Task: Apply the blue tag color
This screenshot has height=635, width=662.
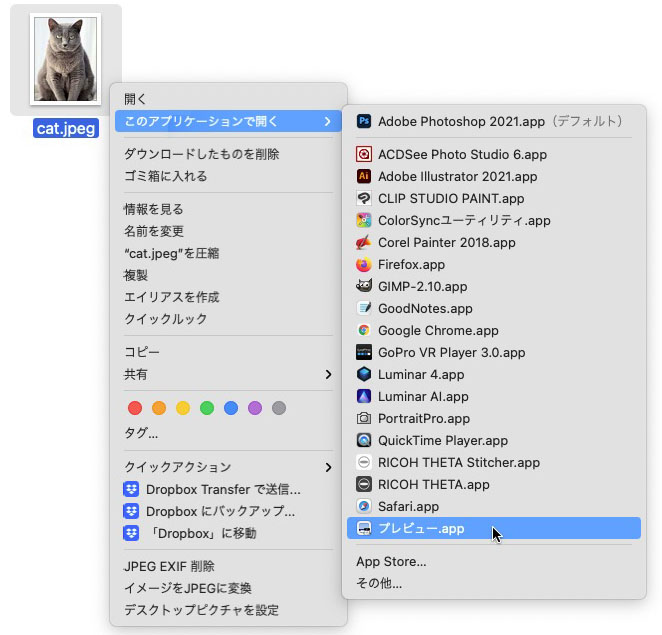Action: point(231,408)
